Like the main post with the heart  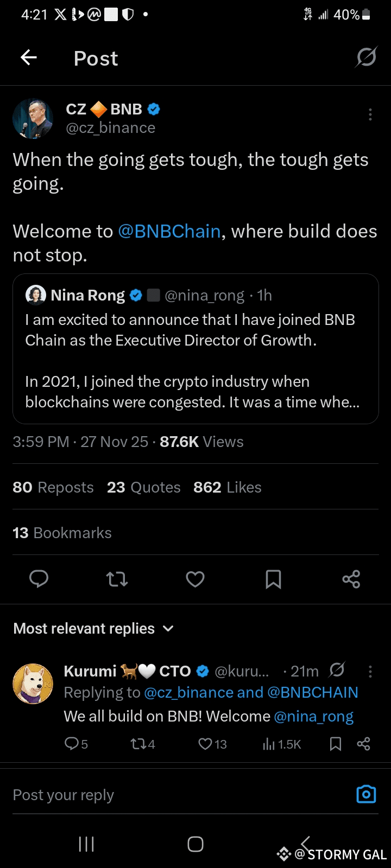coord(195,579)
